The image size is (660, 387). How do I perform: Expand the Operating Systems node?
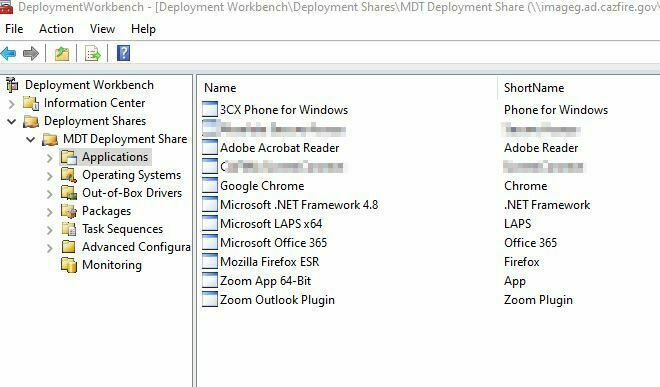[50, 176]
